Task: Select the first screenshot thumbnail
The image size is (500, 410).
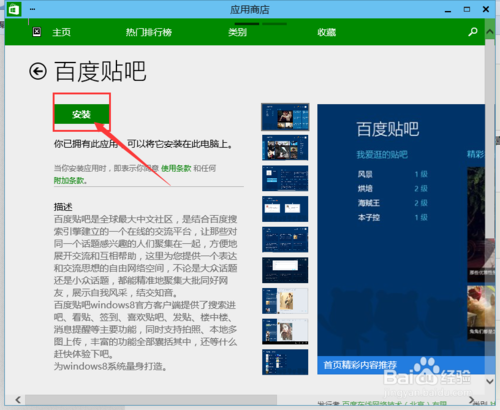Action: pyautogui.click(x=285, y=117)
